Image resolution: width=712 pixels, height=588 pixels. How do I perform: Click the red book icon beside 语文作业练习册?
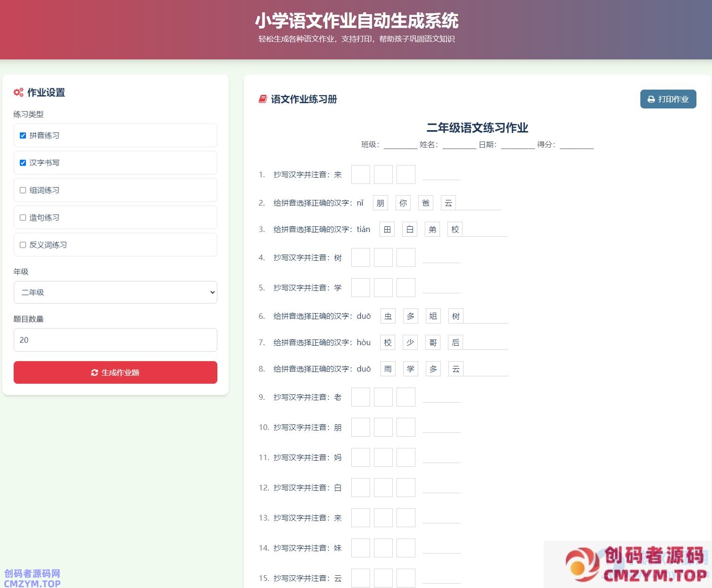(263, 99)
